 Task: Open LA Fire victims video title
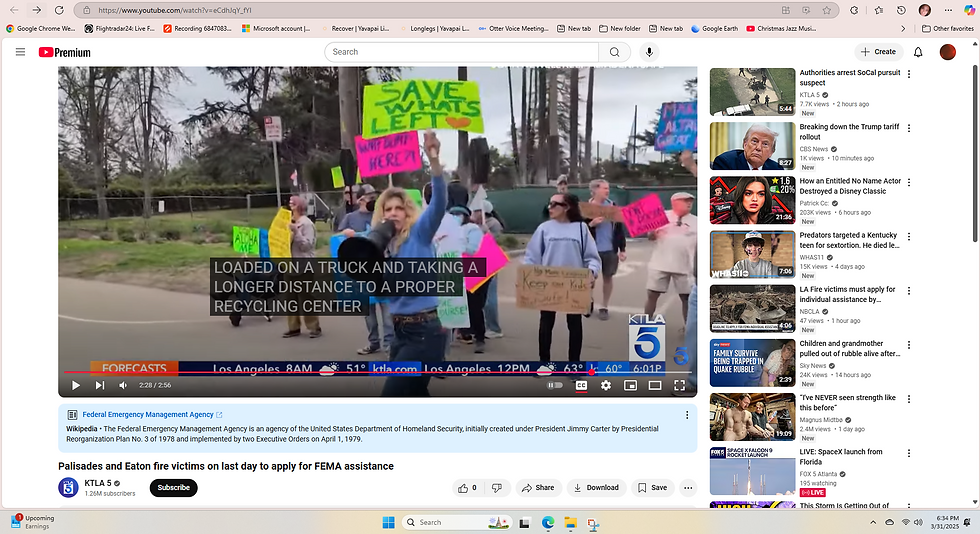click(x=848, y=295)
